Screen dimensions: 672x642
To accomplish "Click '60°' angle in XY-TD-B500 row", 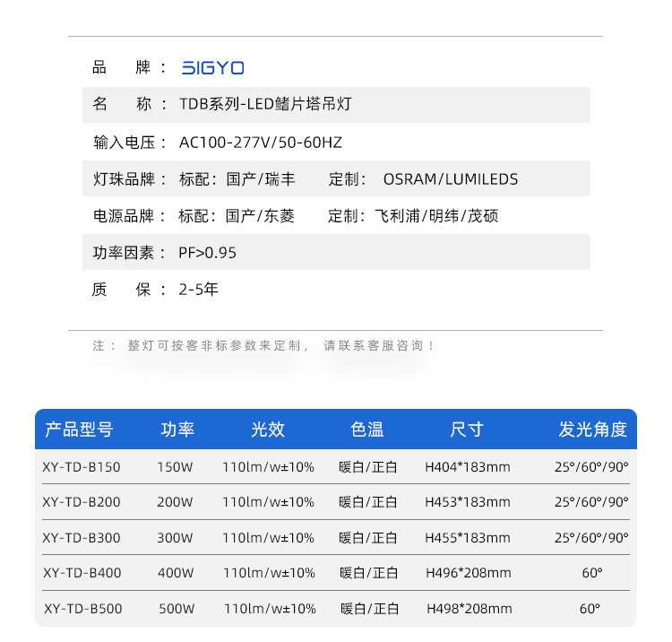I will pos(590,609).
